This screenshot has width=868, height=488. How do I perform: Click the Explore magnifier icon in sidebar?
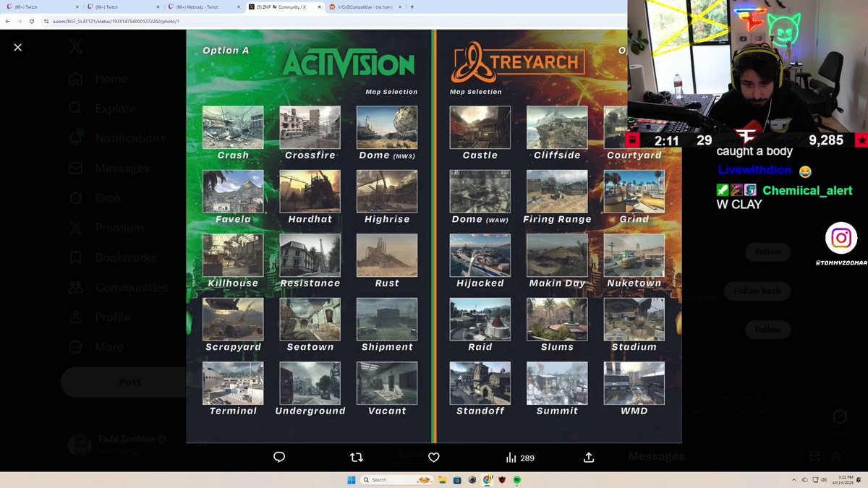click(76, 108)
